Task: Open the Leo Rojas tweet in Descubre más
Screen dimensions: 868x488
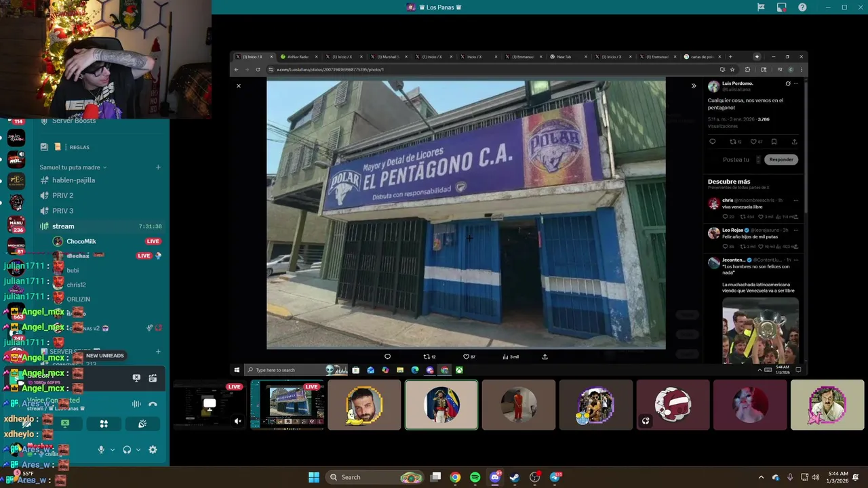Action: click(x=753, y=237)
